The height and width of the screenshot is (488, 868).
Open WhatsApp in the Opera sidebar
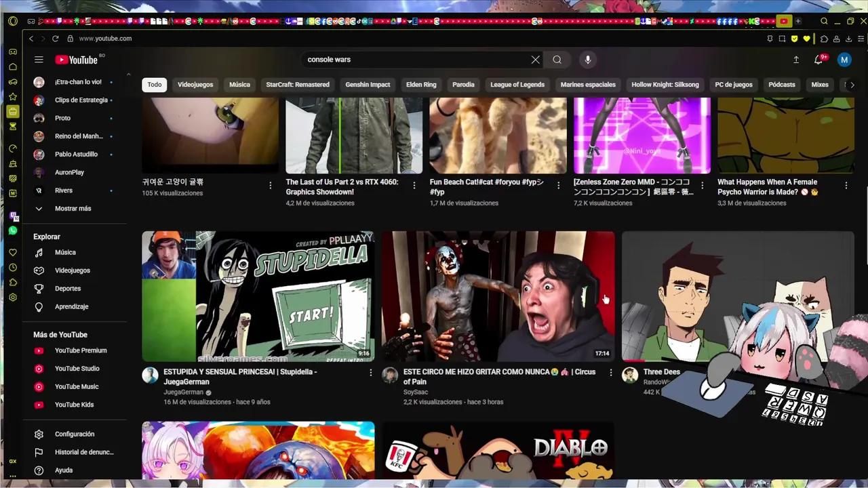[12, 230]
